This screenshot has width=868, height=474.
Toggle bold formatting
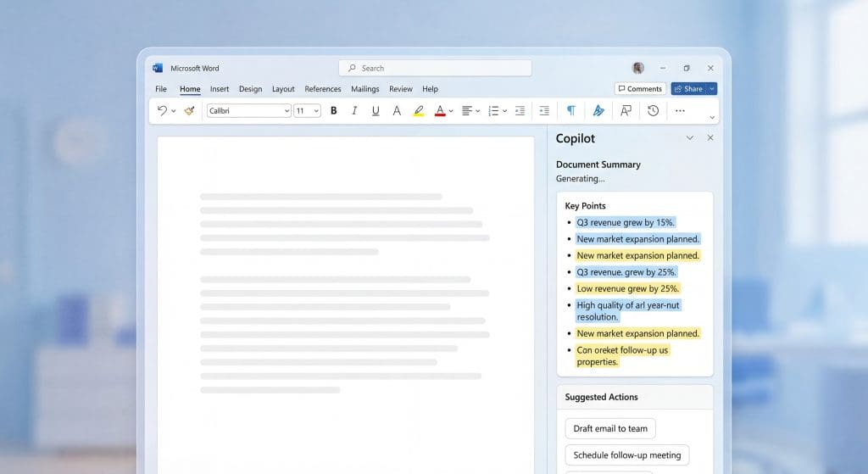(333, 110)
